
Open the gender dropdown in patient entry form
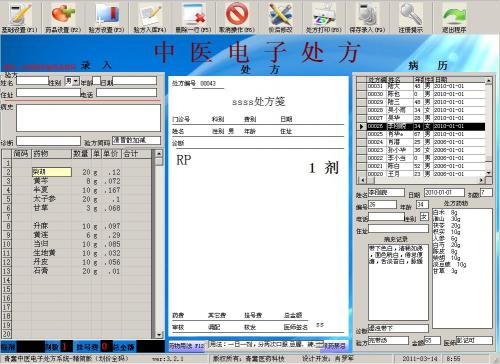click(x=76, y=81)
